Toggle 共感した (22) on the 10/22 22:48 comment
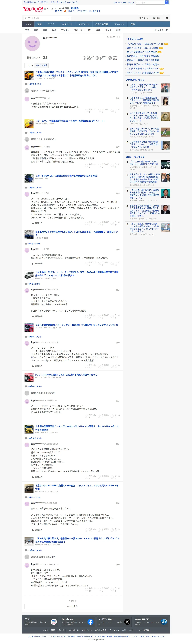 (90, 366)
